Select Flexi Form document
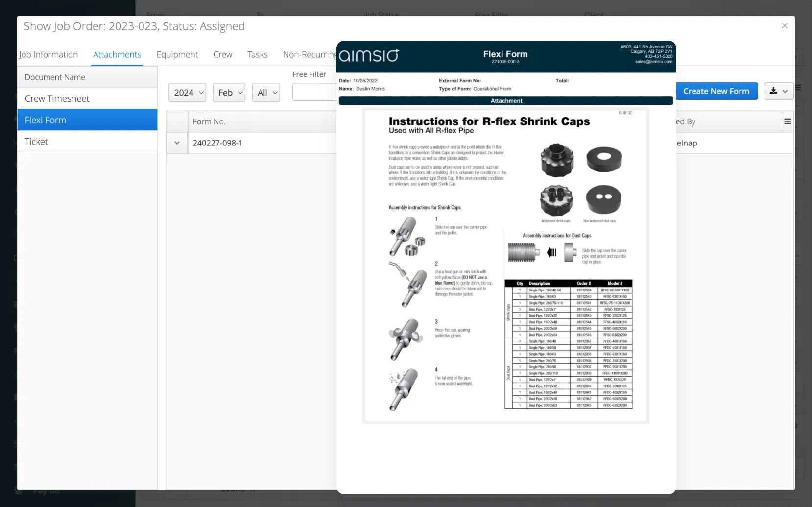The width and height of the screenshot is (812, 507). (x=87, y=120)
